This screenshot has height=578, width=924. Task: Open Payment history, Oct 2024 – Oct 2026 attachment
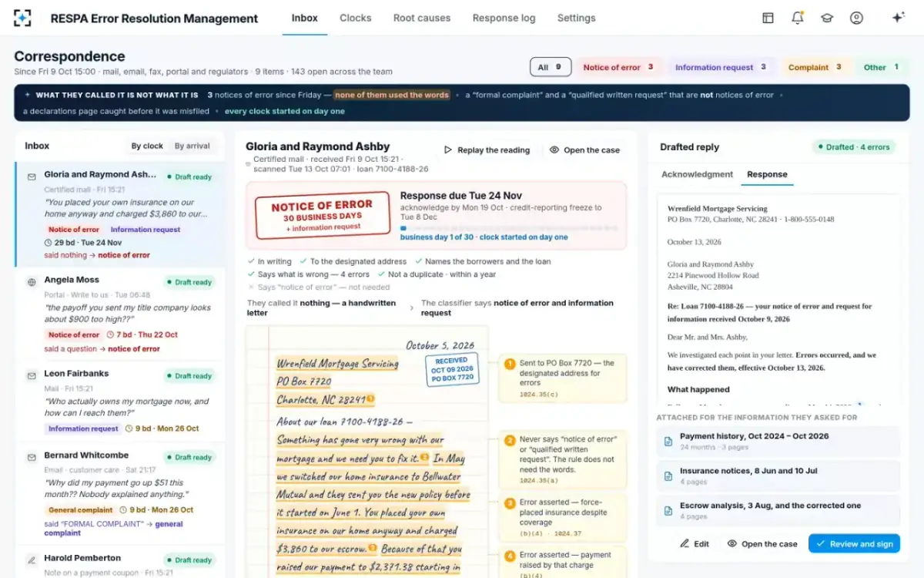[x=778, y=441]
